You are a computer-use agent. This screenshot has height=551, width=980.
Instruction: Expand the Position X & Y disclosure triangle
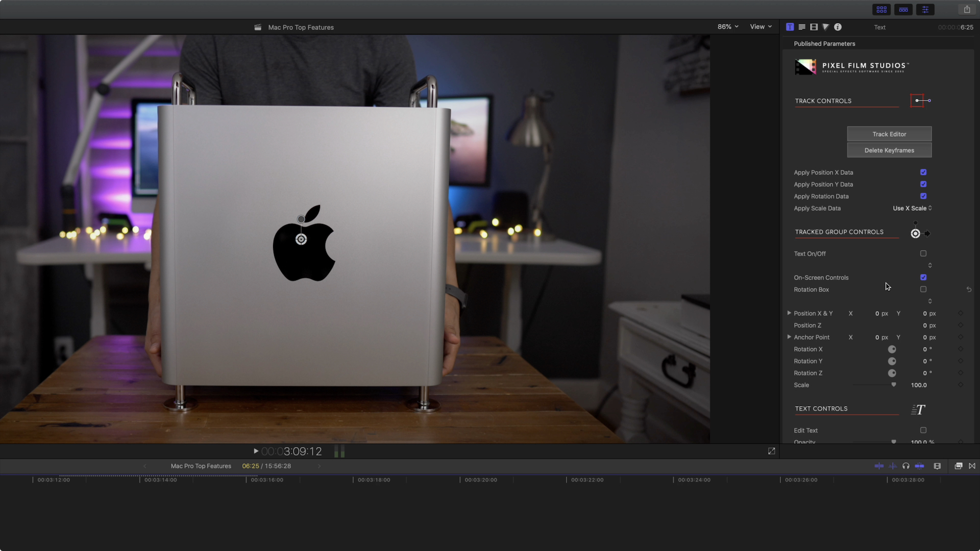click(789, 313)
